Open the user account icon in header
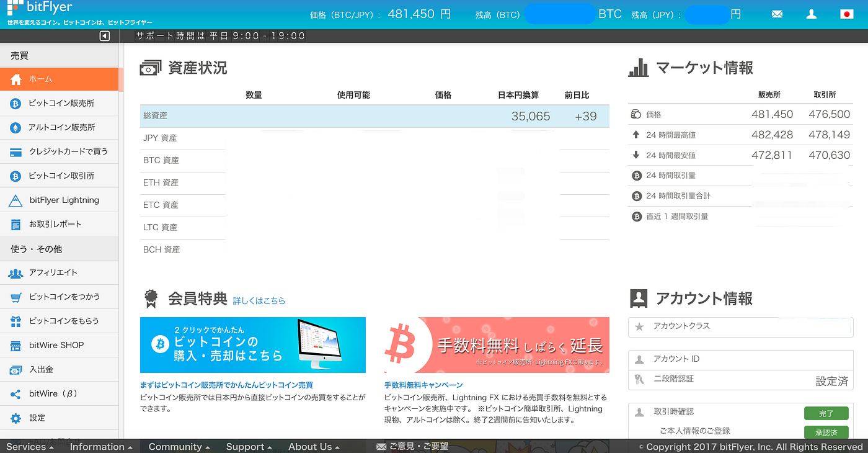The height and width of the screenshot is (453, 868). click(811, 14)
